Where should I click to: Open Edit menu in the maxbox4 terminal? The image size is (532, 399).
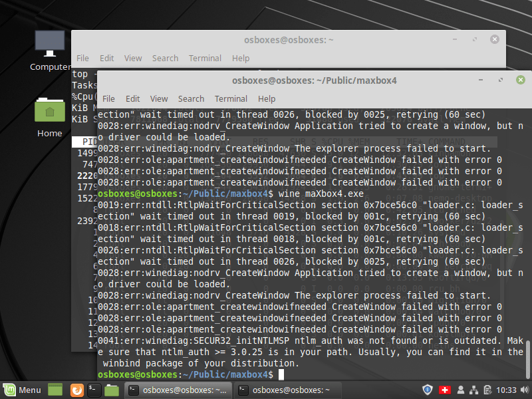[x=133, y=98]
